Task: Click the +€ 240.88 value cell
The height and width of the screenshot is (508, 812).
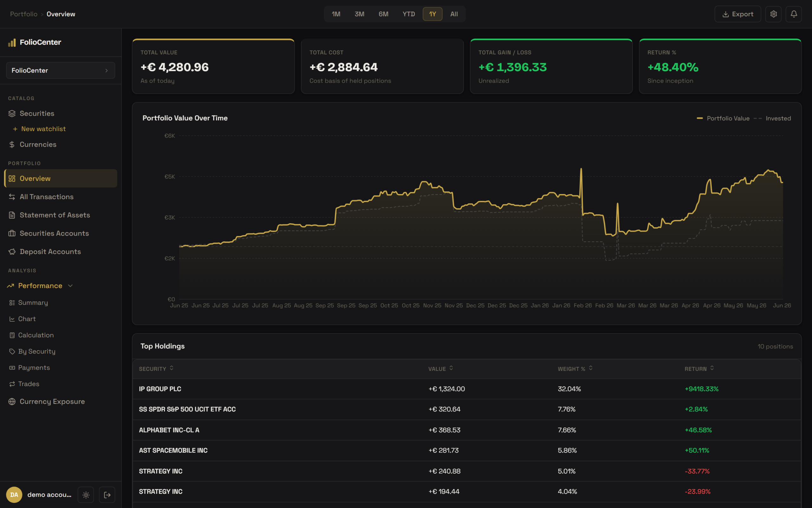Action: tap(444, 471)
